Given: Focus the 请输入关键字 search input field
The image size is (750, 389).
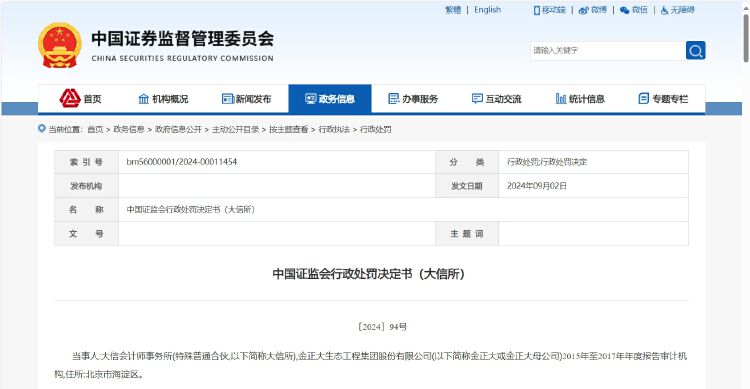Looking at the screenshot, I should pos(608,50).
